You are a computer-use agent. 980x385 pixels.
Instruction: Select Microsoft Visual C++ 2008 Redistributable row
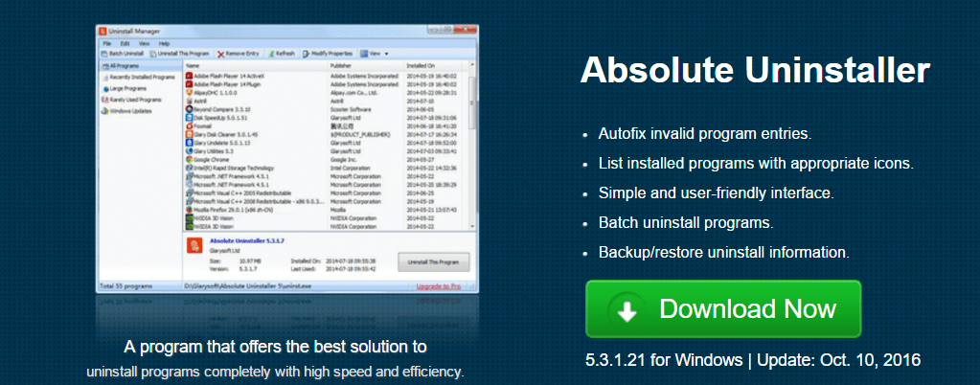[x=326, y=202]
